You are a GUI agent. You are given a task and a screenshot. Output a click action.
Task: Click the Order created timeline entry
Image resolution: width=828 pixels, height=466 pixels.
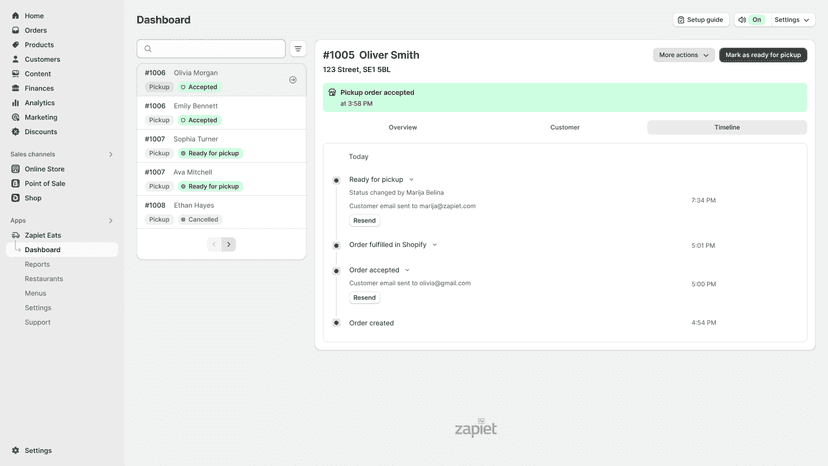coord(371,323)
